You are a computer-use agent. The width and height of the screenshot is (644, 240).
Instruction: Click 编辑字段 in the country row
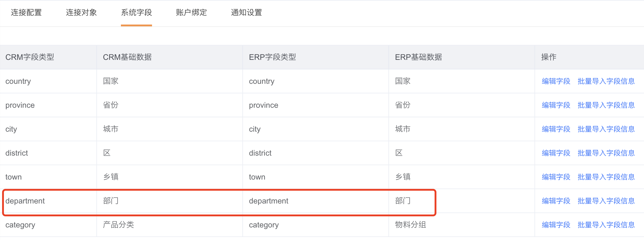point(556,81)
